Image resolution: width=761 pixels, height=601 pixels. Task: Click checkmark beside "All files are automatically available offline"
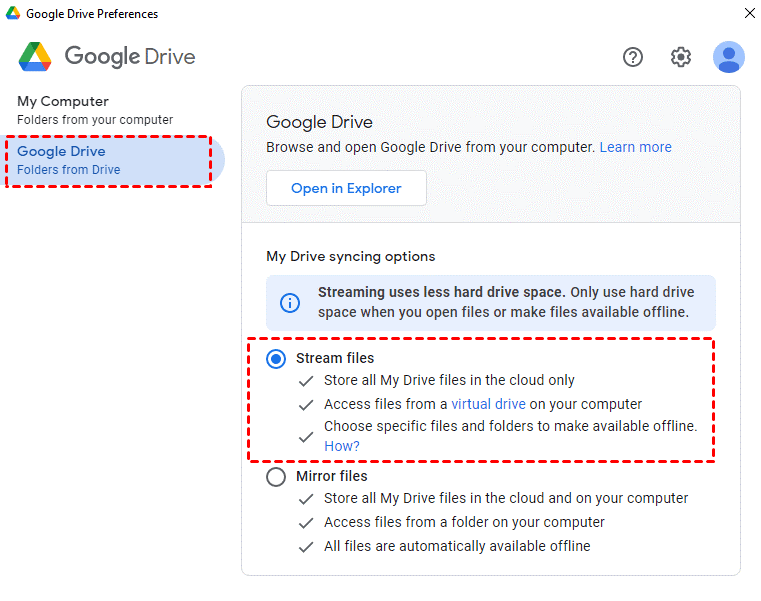(306, 547)
